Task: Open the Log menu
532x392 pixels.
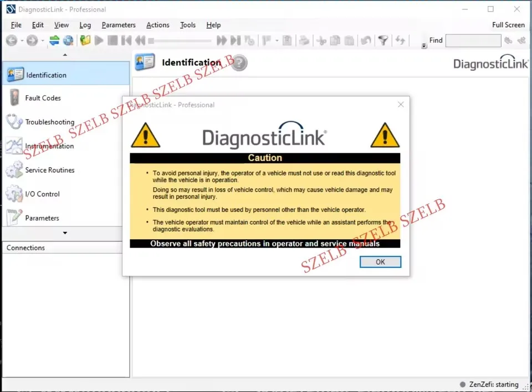Action: [85, 25]
